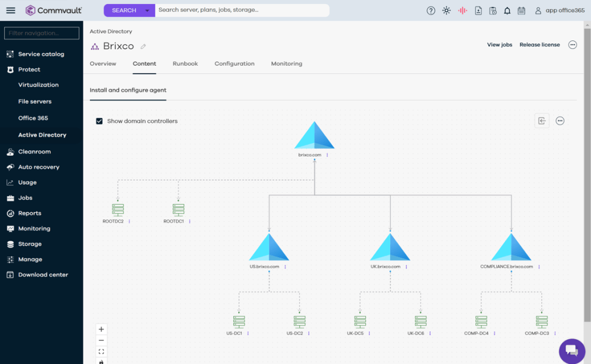Click the Filter navigation input field
Viewport: 591px width, 364px height.
pyautogui.click(x=42, y=33)
